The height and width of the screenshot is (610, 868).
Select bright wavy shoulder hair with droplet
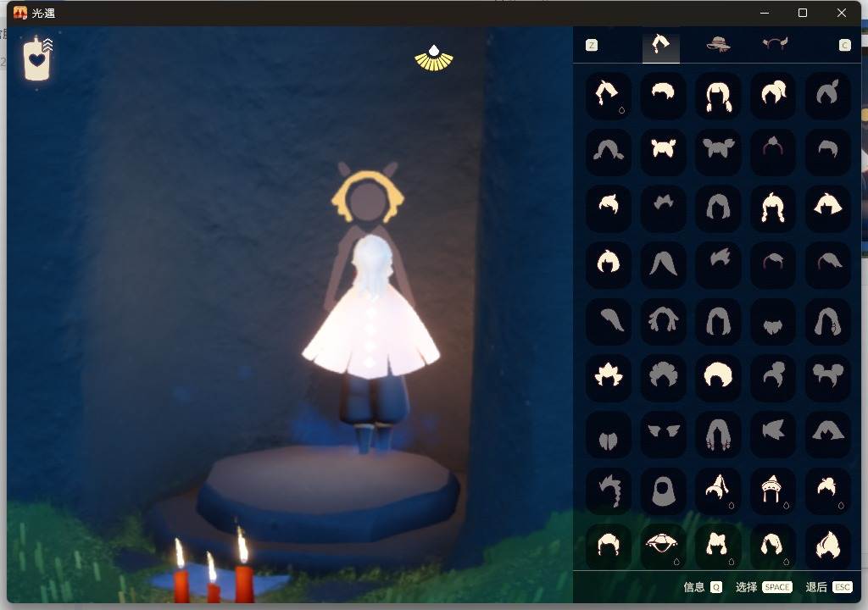[x=773, y=546]
